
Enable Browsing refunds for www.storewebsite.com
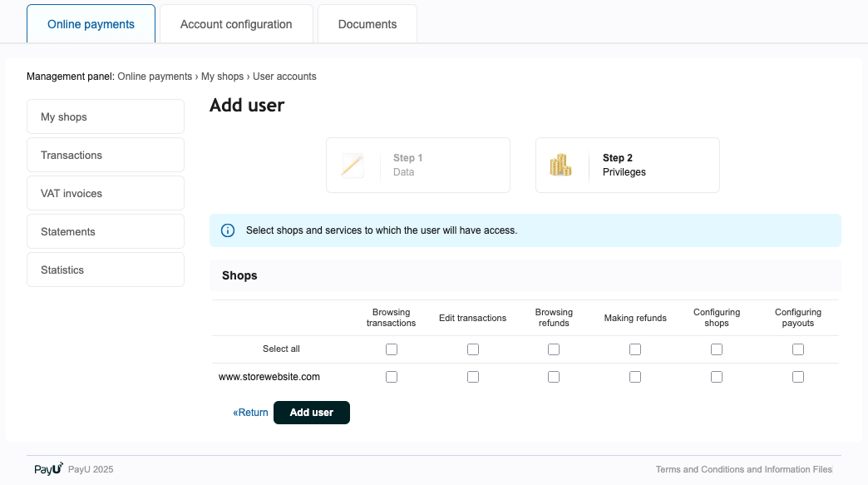click(x=554, y=377)
